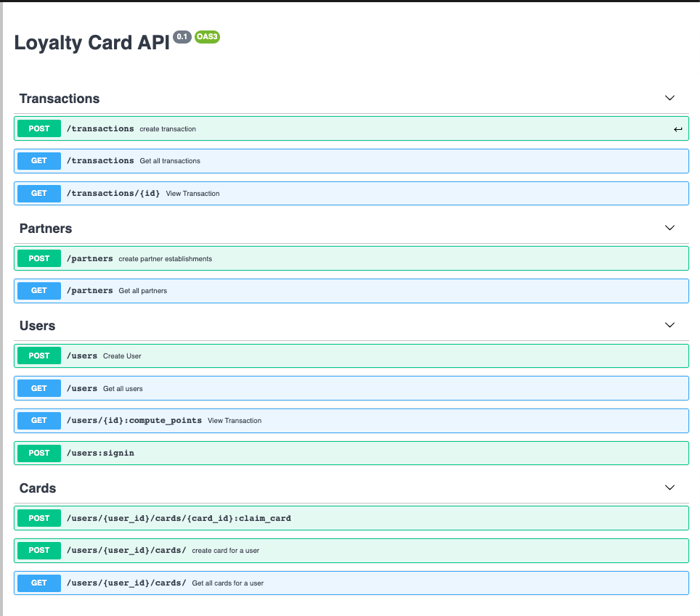700x616 pixels.
Task: Click the 'Get all transactions' description
Action: (170, 161)
